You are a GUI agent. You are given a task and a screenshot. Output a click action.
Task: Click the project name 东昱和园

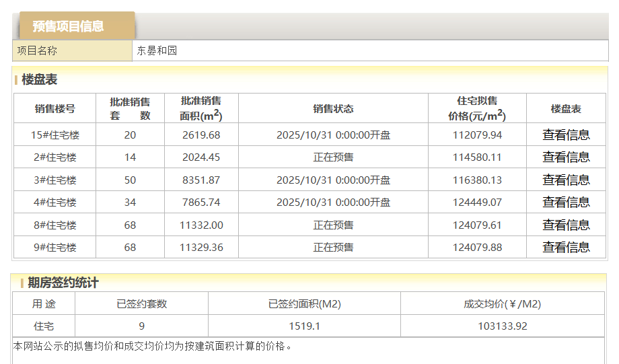coord(157,51)
